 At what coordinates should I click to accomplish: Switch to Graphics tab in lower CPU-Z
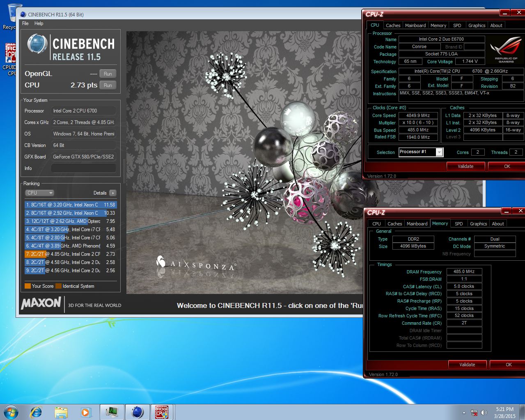tap(479, 224)
